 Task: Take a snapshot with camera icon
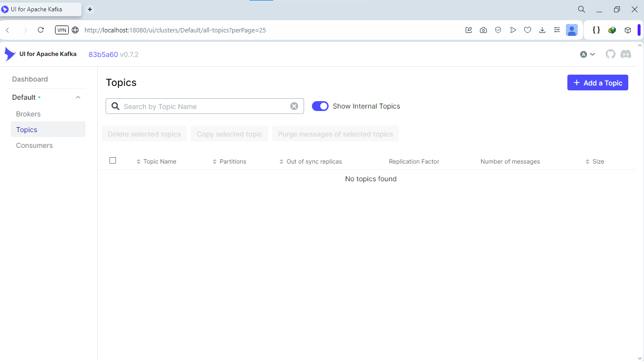483,30
